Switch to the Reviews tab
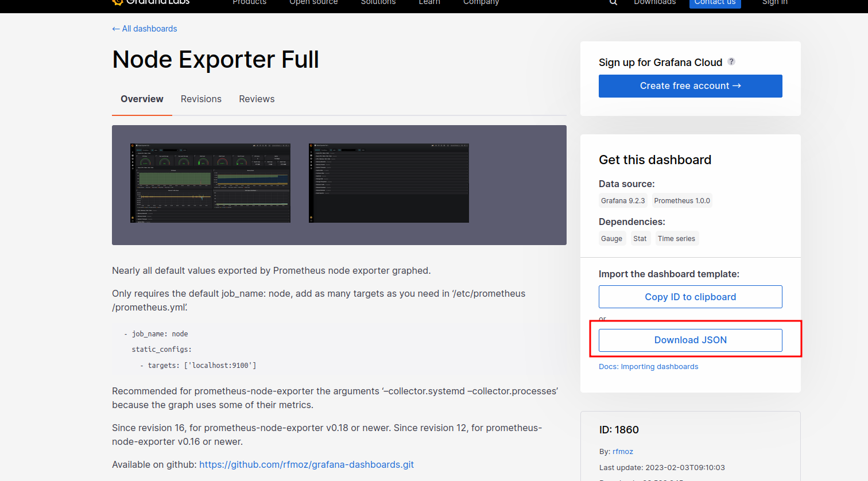868x481 pixels. tap(257, 99)
